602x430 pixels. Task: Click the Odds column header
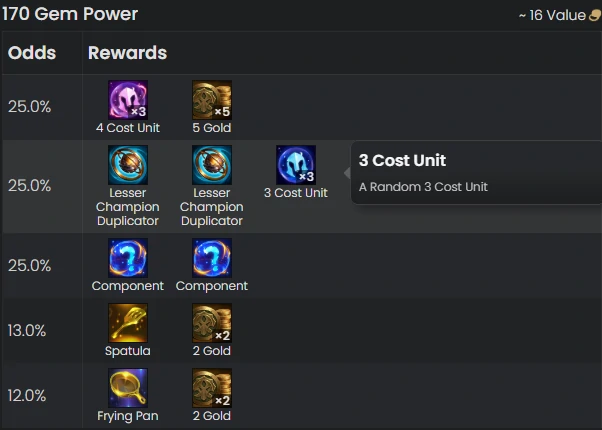(32, 53)
